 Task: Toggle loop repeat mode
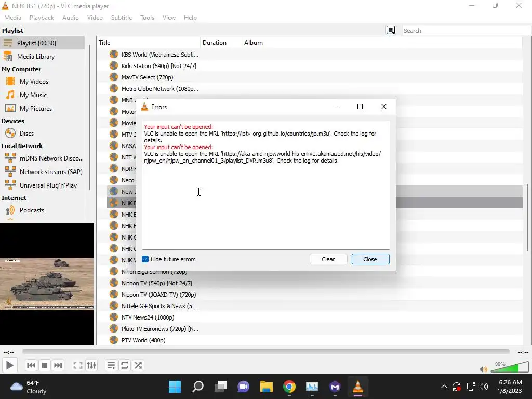125,365
